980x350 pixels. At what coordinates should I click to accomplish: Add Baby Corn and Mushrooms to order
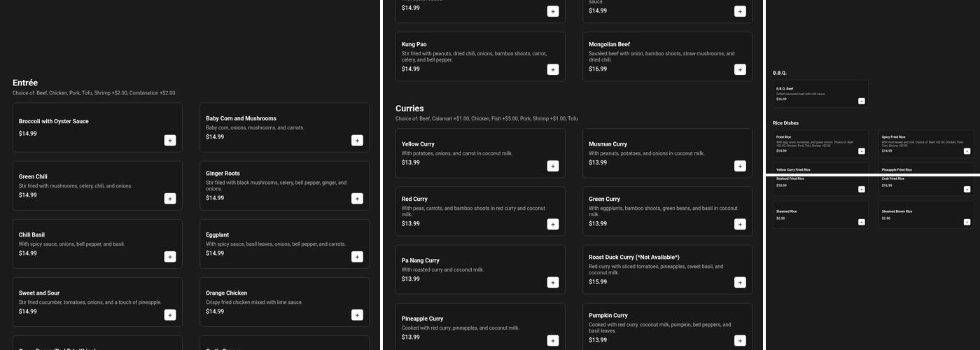(357, 141)
